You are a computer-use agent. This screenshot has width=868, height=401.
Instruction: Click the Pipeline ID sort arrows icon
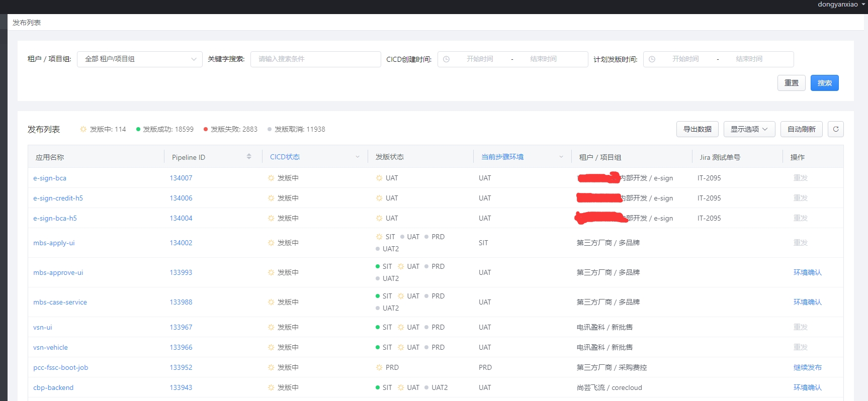pos(249,157)
